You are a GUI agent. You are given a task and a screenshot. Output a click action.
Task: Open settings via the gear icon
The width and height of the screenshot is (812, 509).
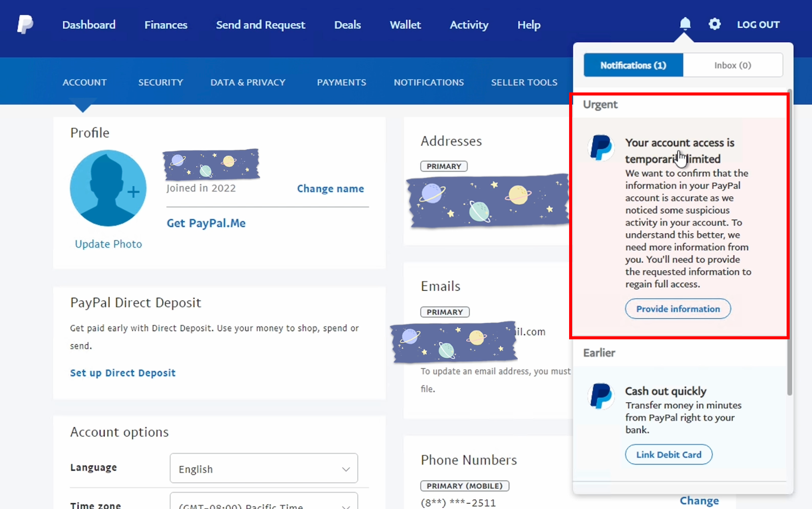point(714,24)
